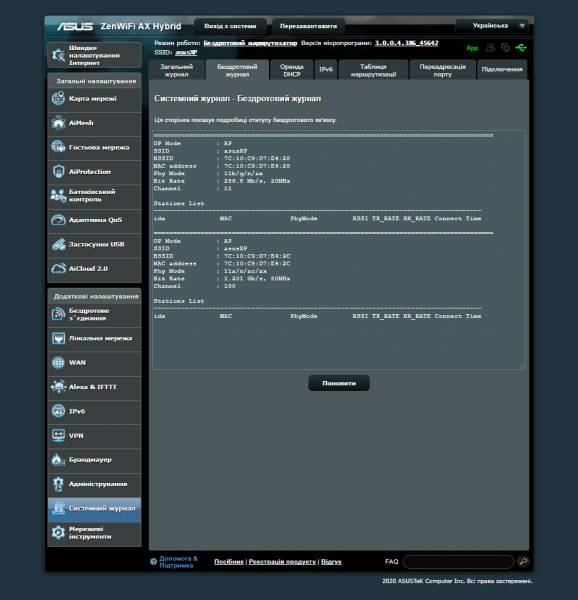Click the USB Applications icon
Viewport: 578px width, 600px height.
[x=58, y=245]
